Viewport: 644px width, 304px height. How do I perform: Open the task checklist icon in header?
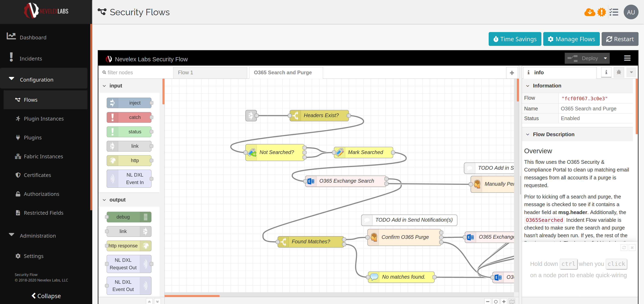[x=614, y=12]
